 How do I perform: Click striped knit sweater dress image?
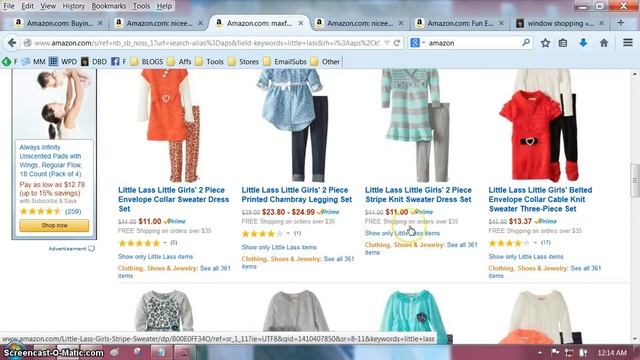click(415, 125)
